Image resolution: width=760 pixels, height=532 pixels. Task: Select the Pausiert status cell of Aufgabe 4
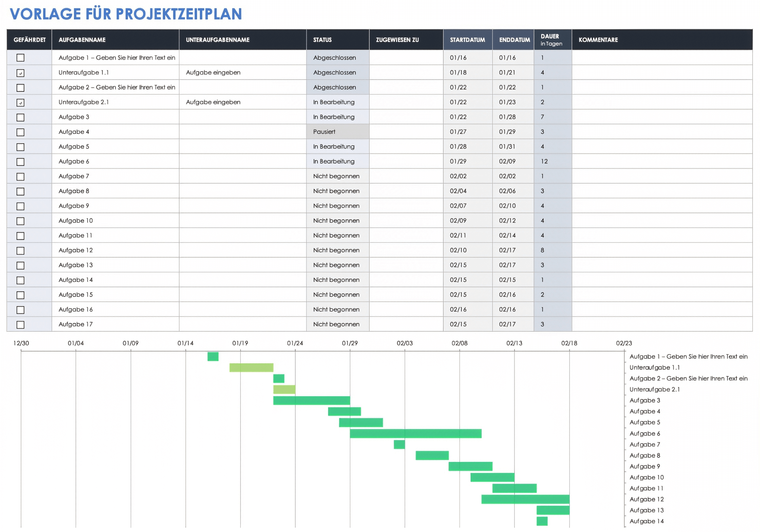coord(338,132)
